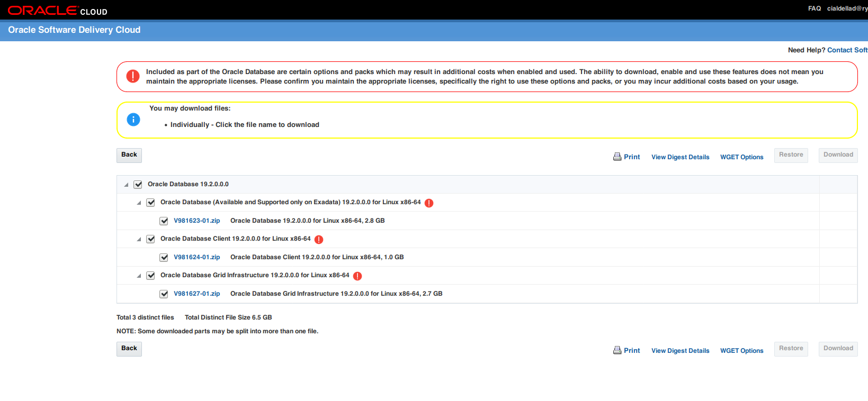Toggle the V981623-01.zip file checkbox
The width and height of the screenshot is (868, 401).
(x=164, y=221)
